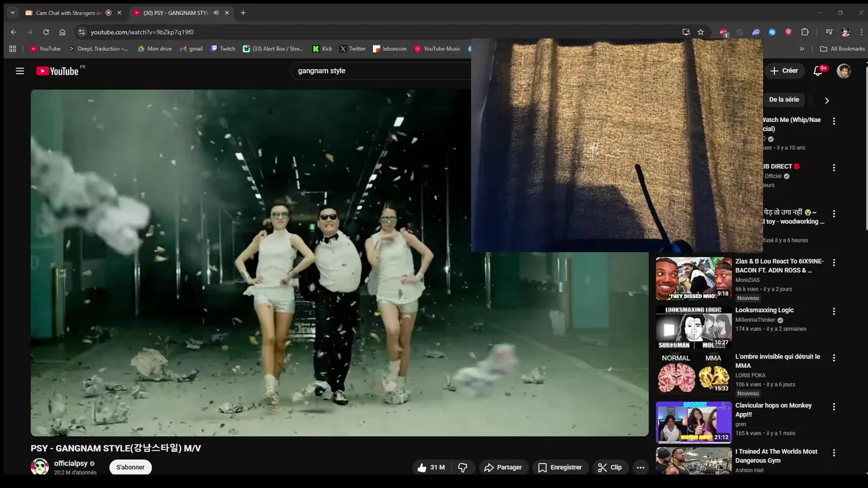Mute the Gangnam Style tab via speaker icon
The image size is (868, 488).
tap(216, 13)
